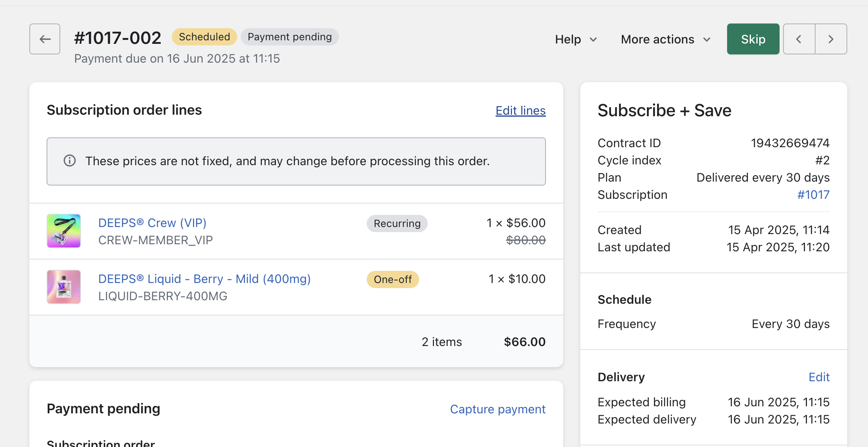Click the Liquid Berry product thumbnail
This screenshot has height=447, width=868.
pos(64,287)
